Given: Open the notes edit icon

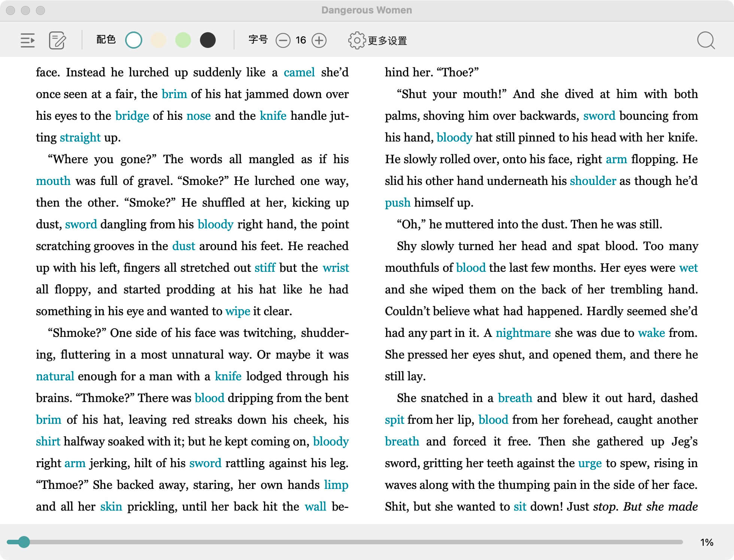Looking at the screenshot, I should click(x=57, y=40).
